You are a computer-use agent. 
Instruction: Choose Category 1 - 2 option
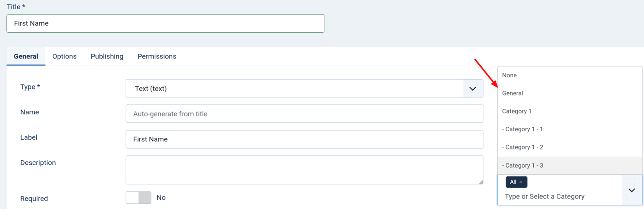coord(522,147)
